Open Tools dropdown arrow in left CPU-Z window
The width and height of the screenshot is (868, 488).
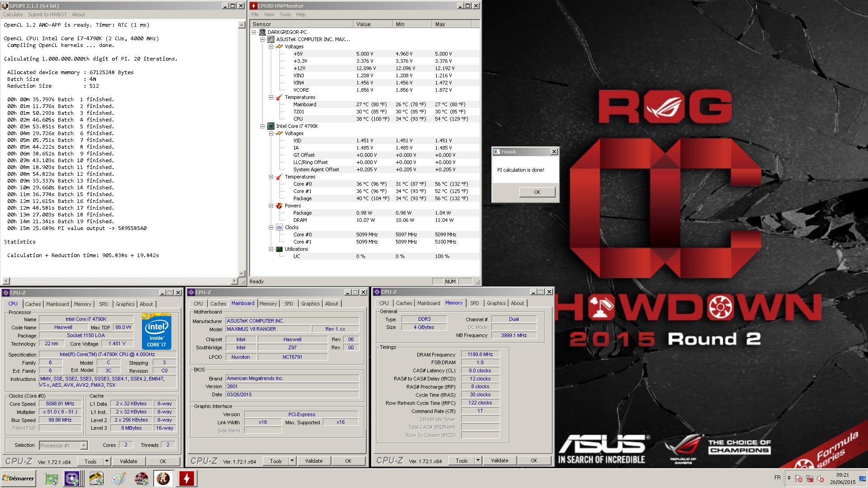(x=107, y=461)
